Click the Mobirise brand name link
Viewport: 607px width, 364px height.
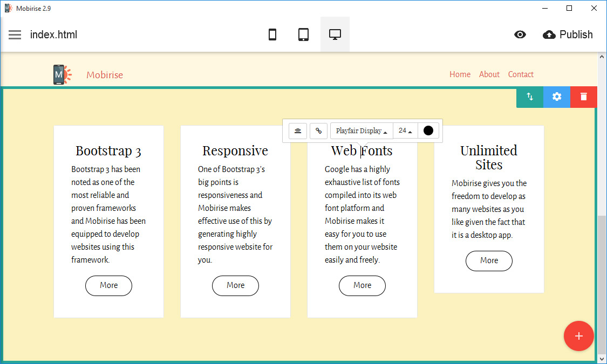coord(105,75)
